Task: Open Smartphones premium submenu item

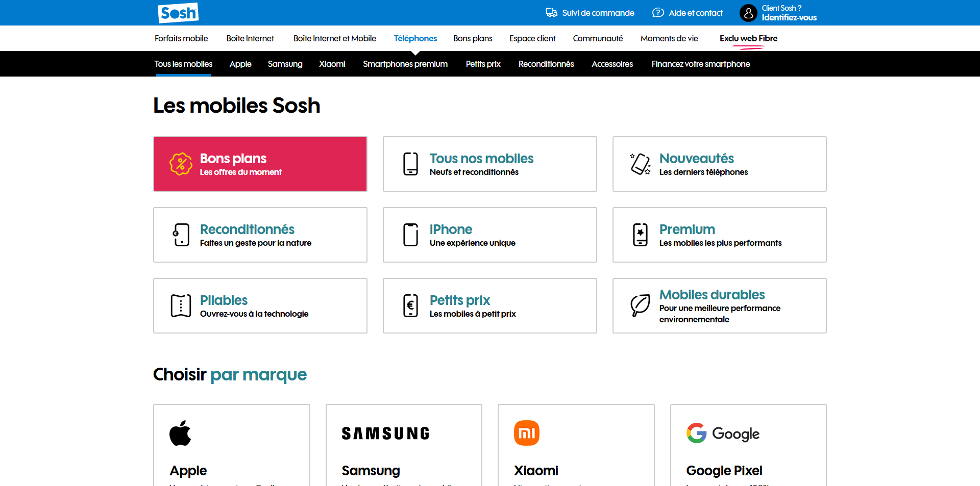Action: click(x=405, y=64)
